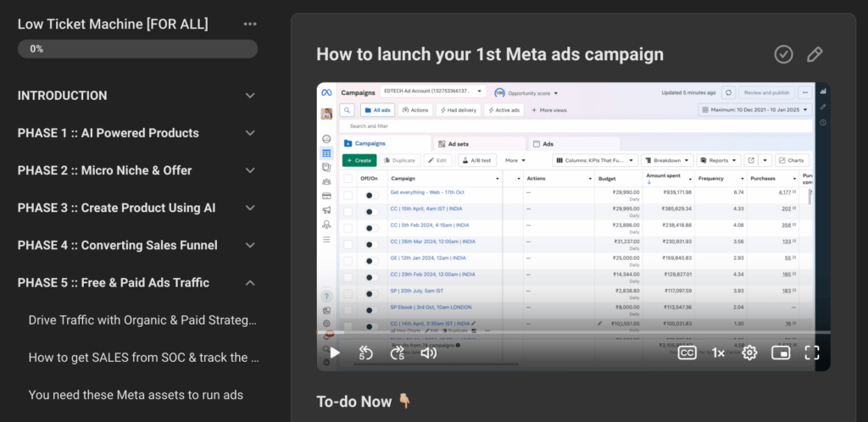Rewind the video 5 seconds
The height and width of the screenshot is (422, 868).
click(x=365, y=353)
